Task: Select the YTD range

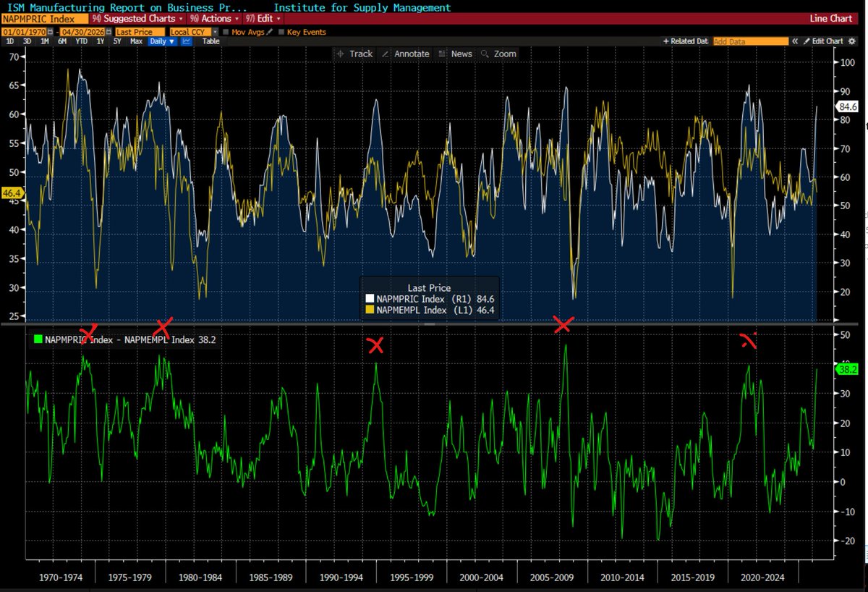Action: (x=81, y=41)
